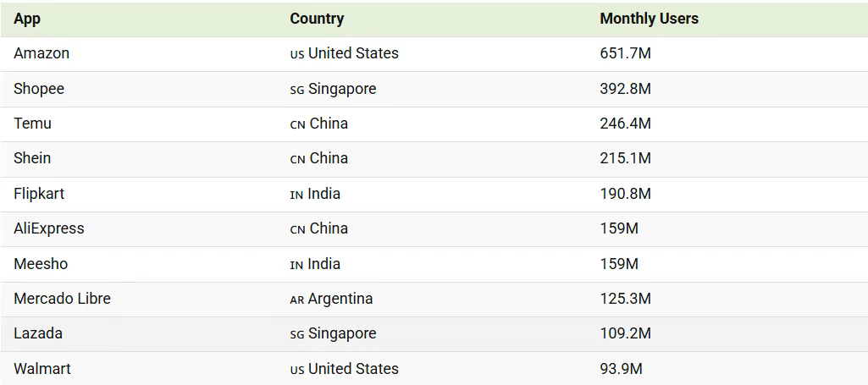Click the Monthly Users column header
This screenshot has height=385, width=868.
pos(649,19)
